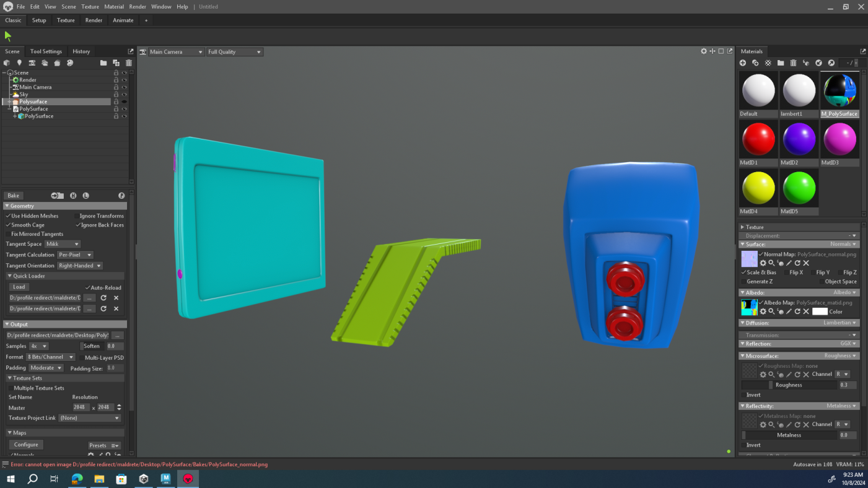Add a new mesh object in Scene toolbar
The width and height of the screenshot is (868, 488).
point(7,63)
